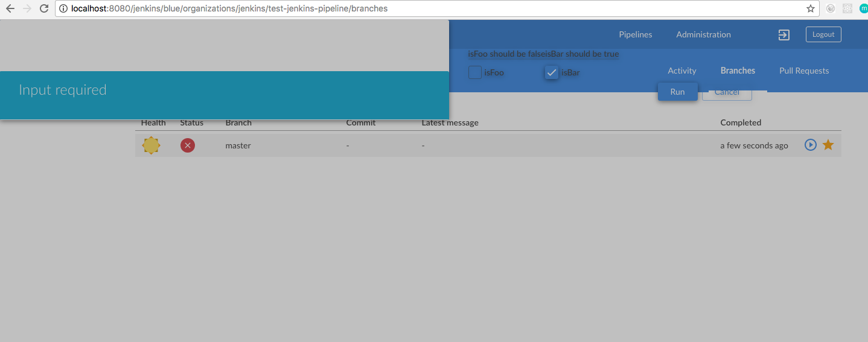Click the favorite star for master branch
Viewport: 868px width, 342px height.
click(x=828, y=145)
